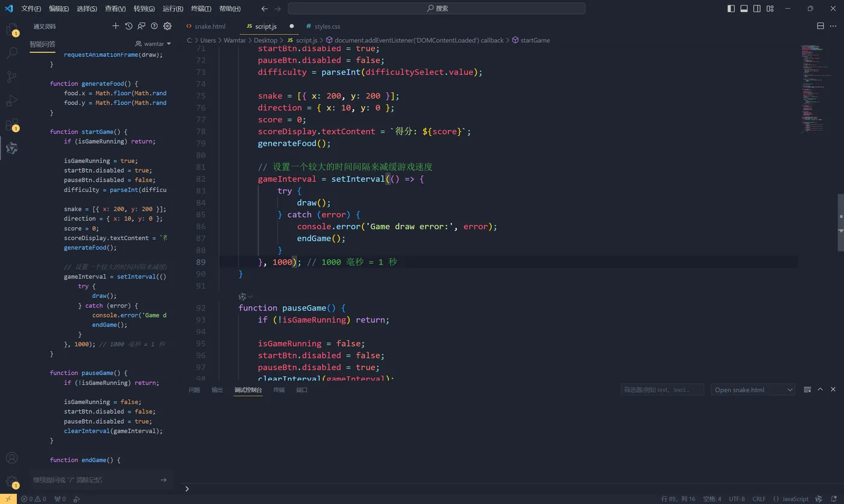Open the 转到(G) menu

pyautogui.click(x=144, y=8)
